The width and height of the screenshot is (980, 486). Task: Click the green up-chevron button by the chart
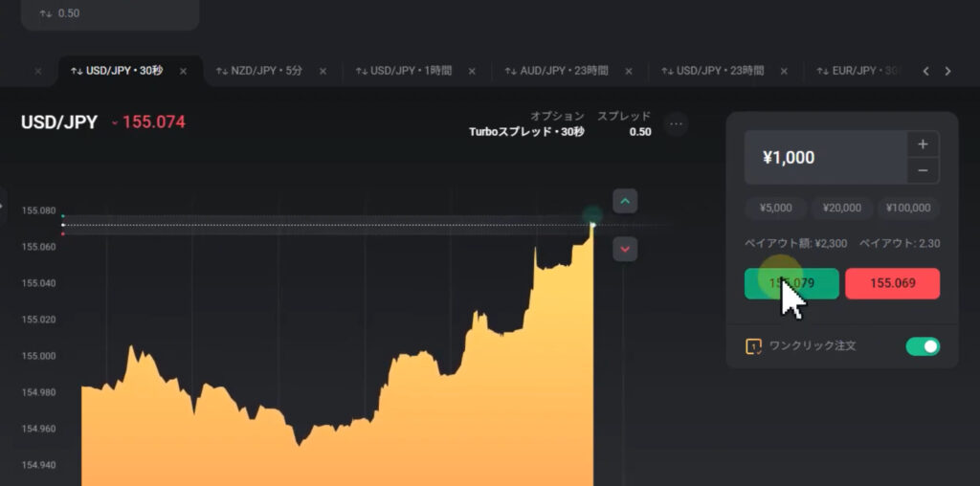625,201
